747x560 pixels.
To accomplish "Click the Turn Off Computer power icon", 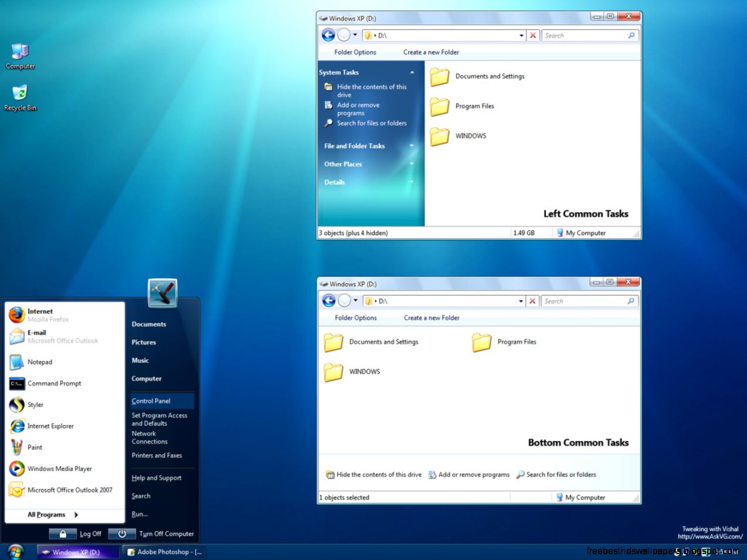I will (x=122, y=534).
